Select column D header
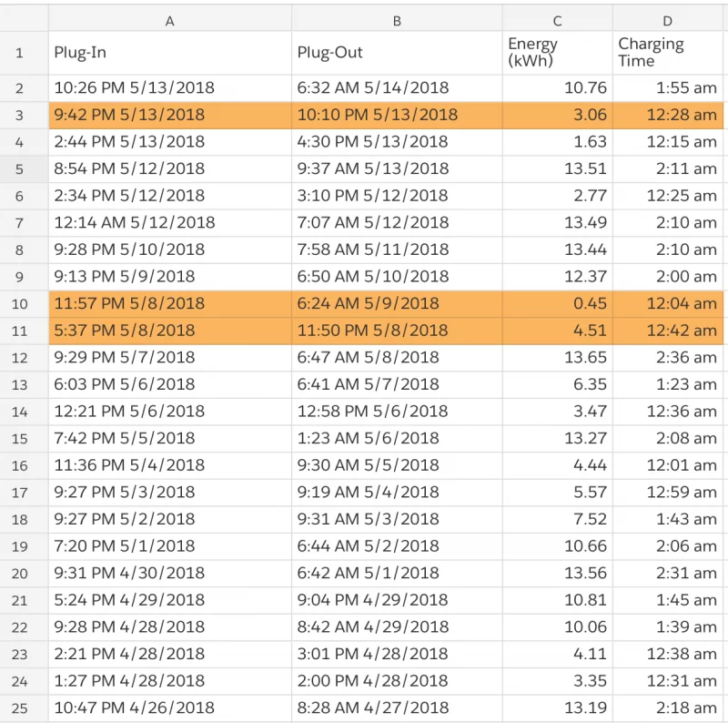Image resolution: width=728 pixels, height=723 pixels. click(x=667, y=21)
